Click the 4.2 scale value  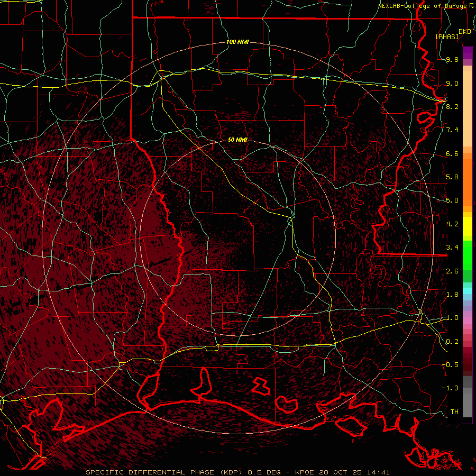[x=452, y=224]
